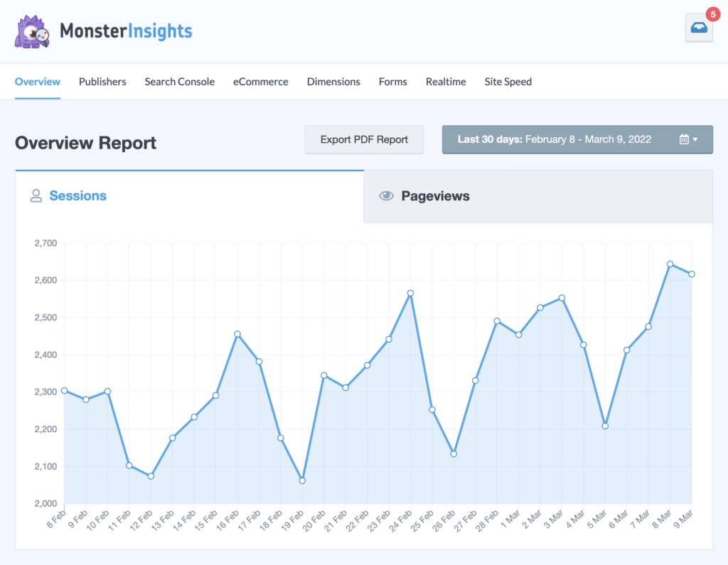Click the MonsterInsights monster logo icon
The height and width of the screenshot is (565, 728).
point(32,31)
